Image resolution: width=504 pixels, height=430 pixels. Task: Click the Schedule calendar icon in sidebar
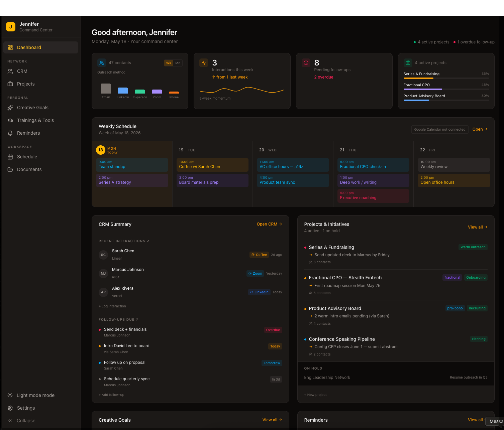(x=10, y=157)
